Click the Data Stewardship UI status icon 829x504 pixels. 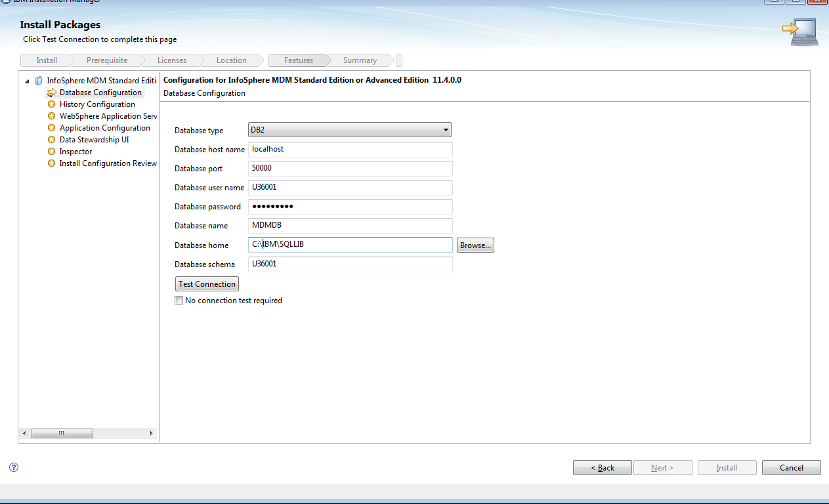(52, 140)
